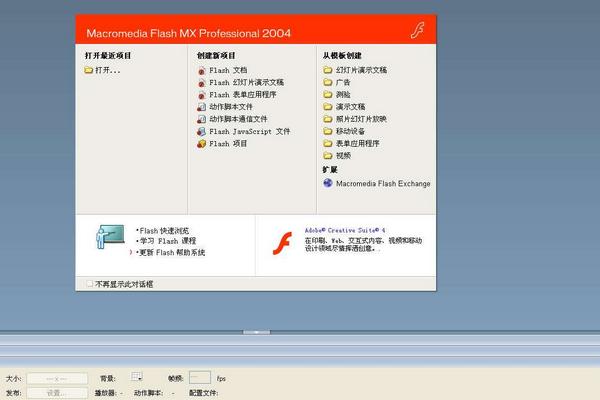Open the 演示文稿 template category
This screenshot has height=400, width=600.
point(351,107)
